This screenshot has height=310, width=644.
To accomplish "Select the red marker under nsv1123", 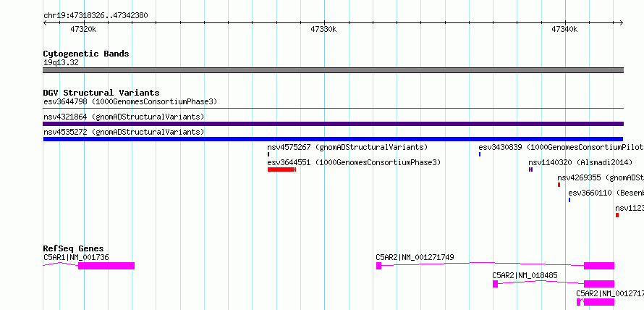I will point(617,215).
